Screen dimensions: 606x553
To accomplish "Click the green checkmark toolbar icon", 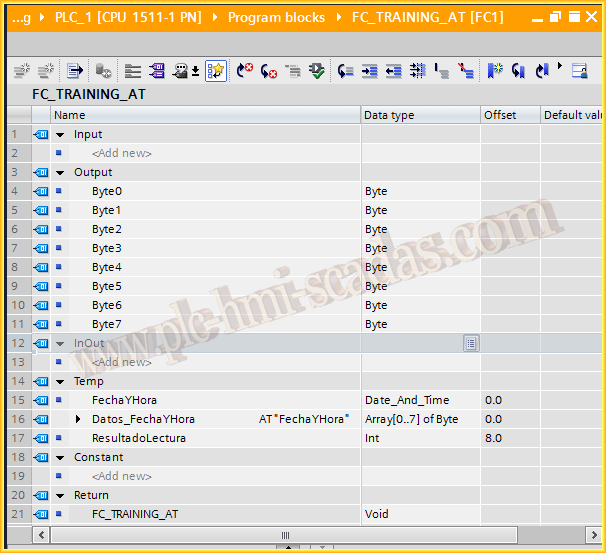I will pyautogui.click(x=317, y=71).
